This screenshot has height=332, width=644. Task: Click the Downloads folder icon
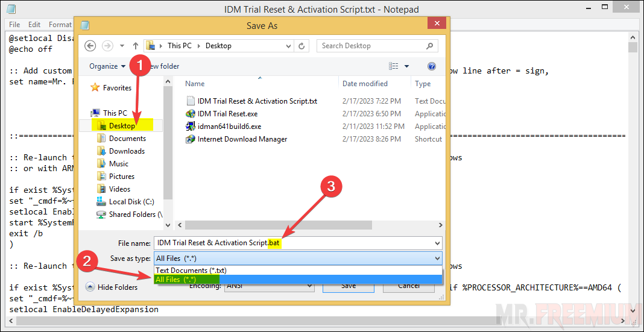point(101,151)
